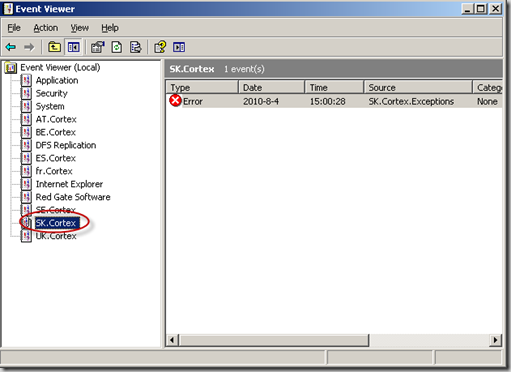This screenshot has height=372, width=511.
Task: Select the UK.Cortex log
Action: point(56,236)
